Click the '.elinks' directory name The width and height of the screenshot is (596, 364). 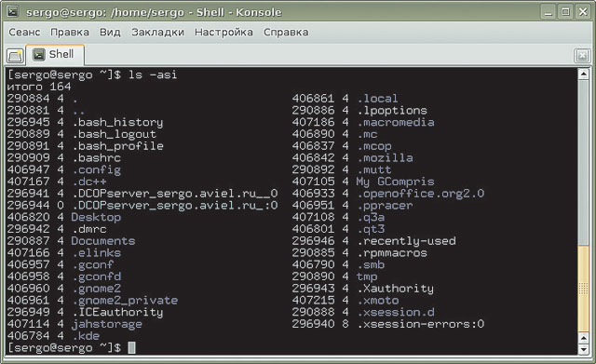pyautogui.click(x=96, y=252)
